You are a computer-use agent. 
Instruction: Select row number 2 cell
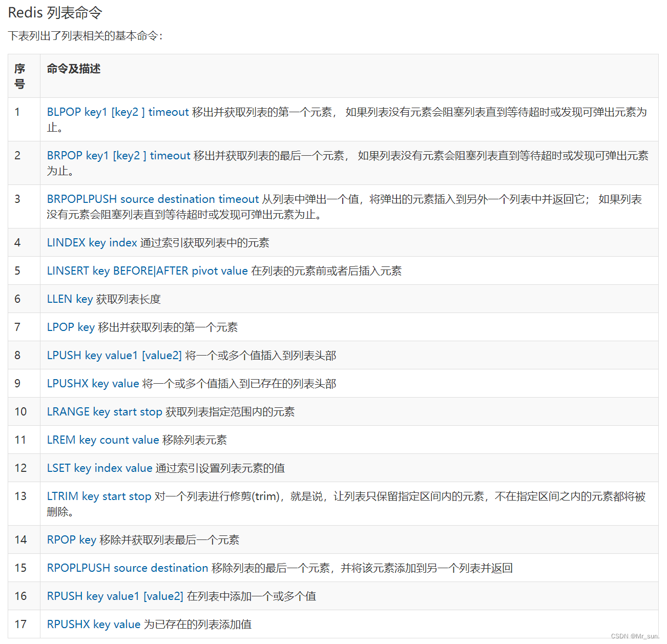point(24,163)
